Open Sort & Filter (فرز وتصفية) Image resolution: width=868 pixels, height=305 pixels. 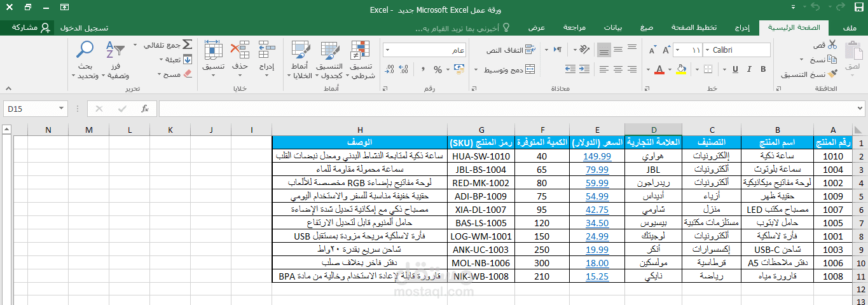click(114, 60)
